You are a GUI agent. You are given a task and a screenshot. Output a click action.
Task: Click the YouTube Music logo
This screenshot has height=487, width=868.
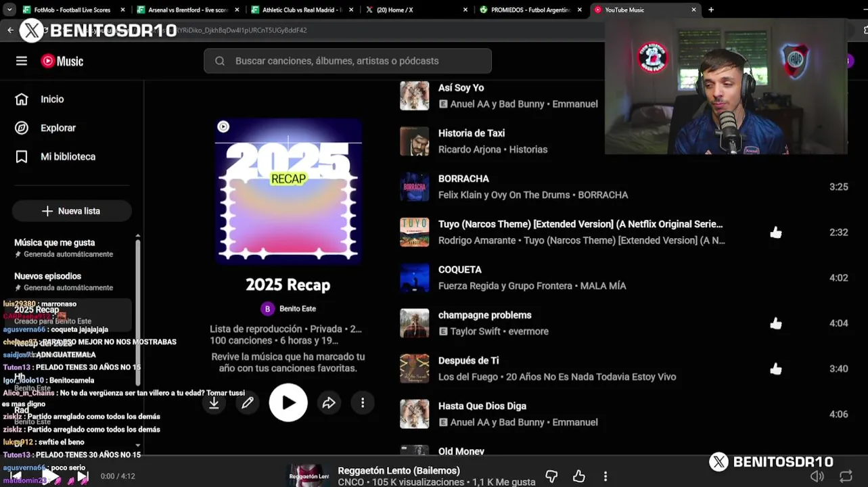(x=62, y=61)
